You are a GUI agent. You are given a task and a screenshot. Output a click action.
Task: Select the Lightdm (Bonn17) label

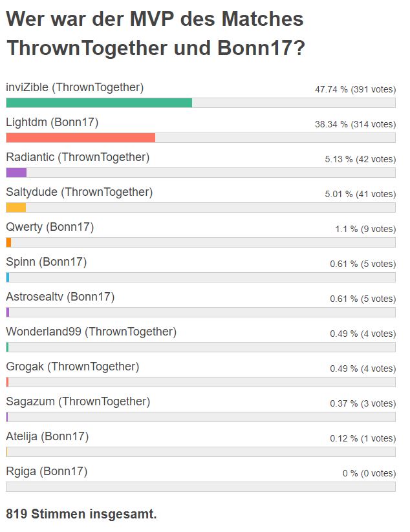[x=52, y=122]
